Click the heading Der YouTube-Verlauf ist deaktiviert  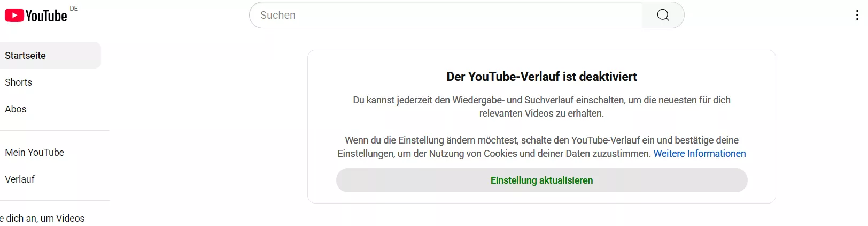point(541,77)
